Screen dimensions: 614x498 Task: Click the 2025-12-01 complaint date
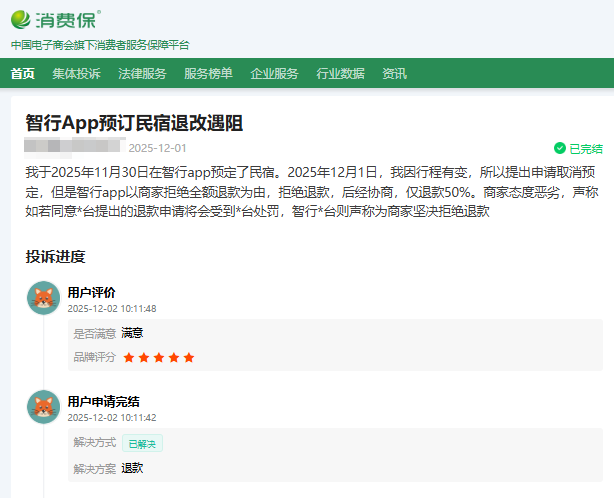tap(157, 148)
